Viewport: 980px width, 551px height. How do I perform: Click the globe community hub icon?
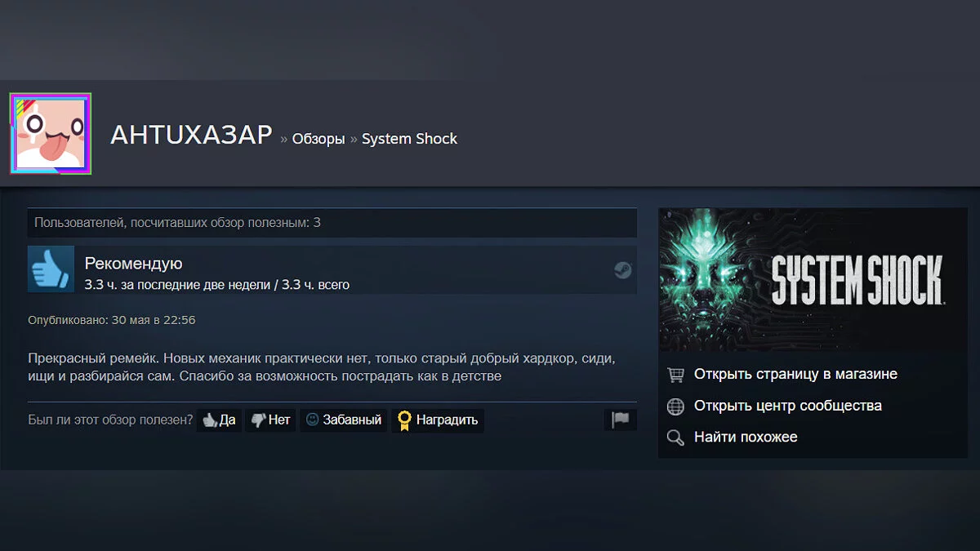(675, 406)
